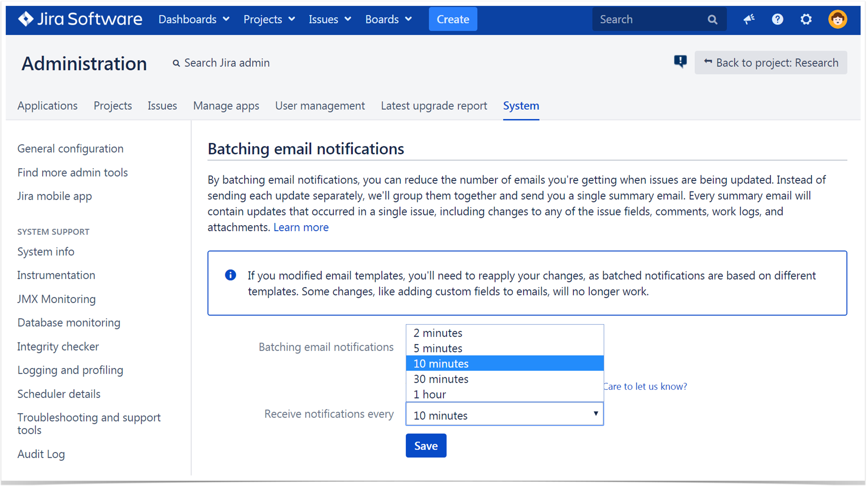Switch to the Manage apps tab
Image resolution: width=868 pixels, height=487 pixels.
[x=226, y=106]
